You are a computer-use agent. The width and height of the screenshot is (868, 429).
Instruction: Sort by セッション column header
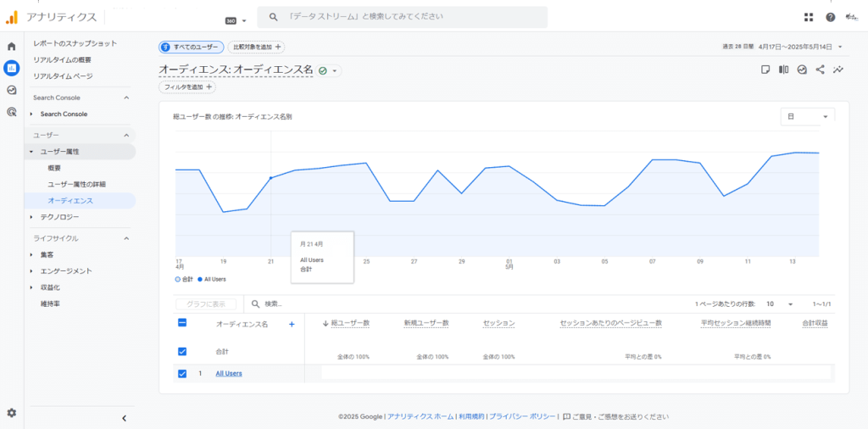[x=499, y=323]
